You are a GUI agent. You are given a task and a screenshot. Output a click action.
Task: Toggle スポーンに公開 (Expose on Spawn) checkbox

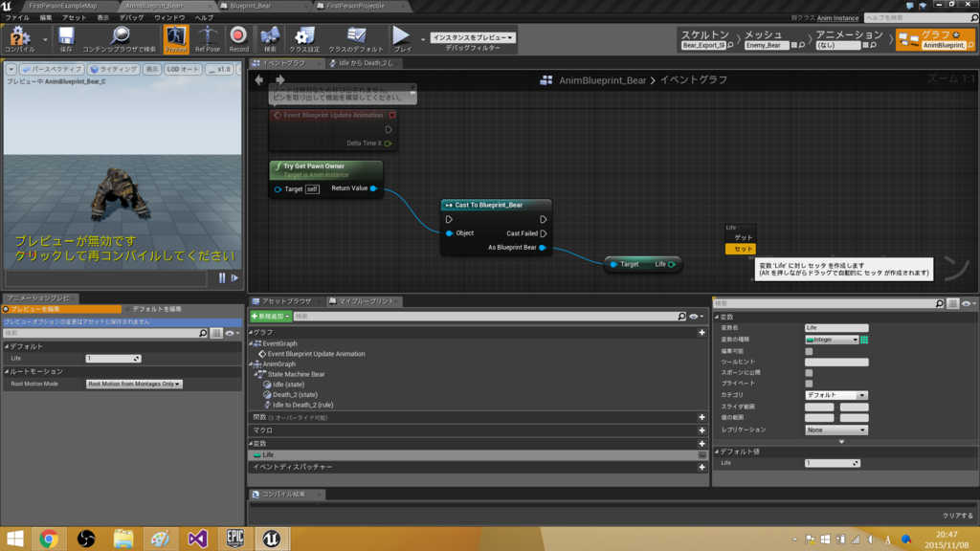[809, 373]
